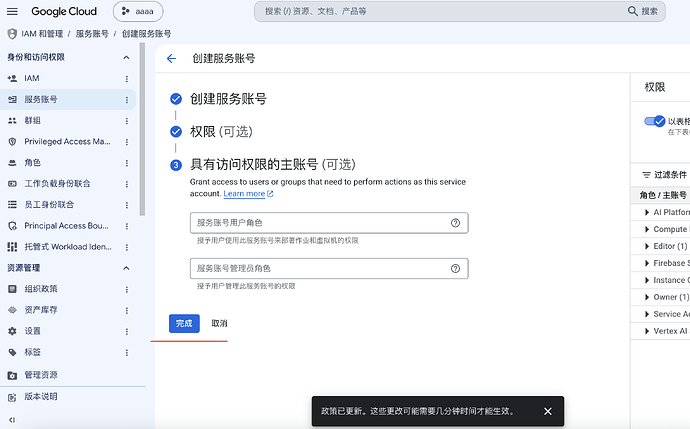690x429 pixels.
Task: Go back with the left arrow
Action: [171, 59]
